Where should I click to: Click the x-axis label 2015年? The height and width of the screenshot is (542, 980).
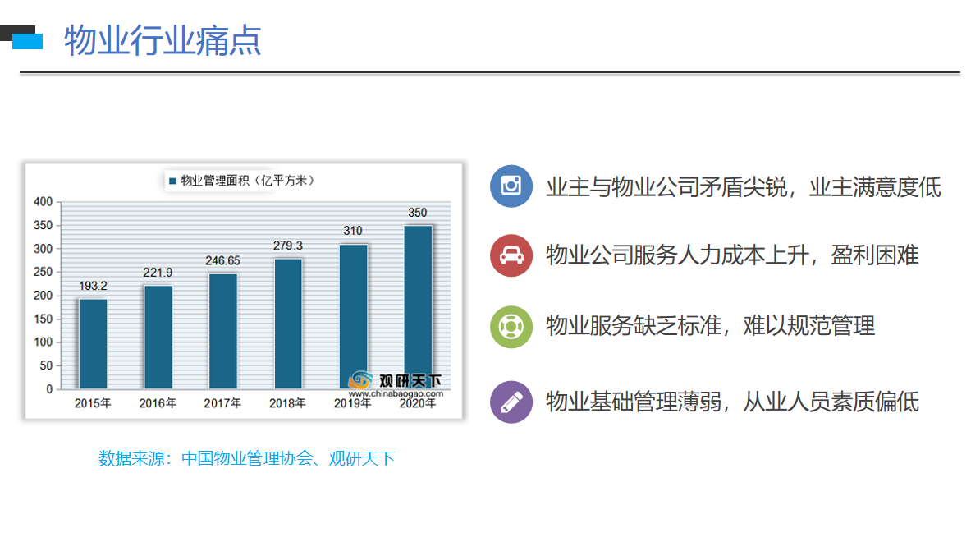pos(93,403)
